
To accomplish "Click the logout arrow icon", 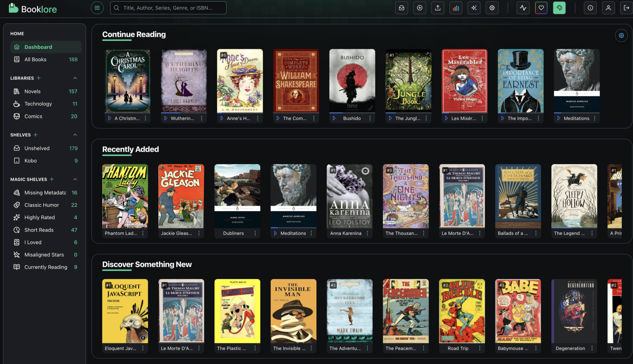I will 626,8.
